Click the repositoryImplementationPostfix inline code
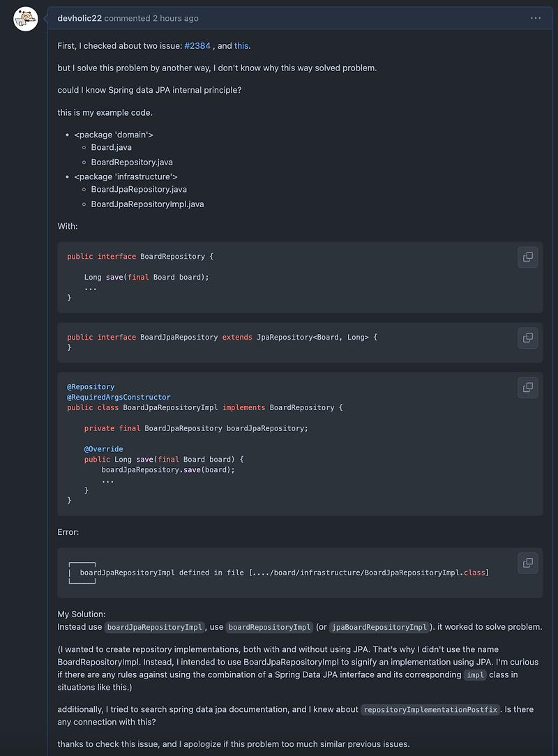The width and height of the screenshot is (558, 756). coord(430,710)
